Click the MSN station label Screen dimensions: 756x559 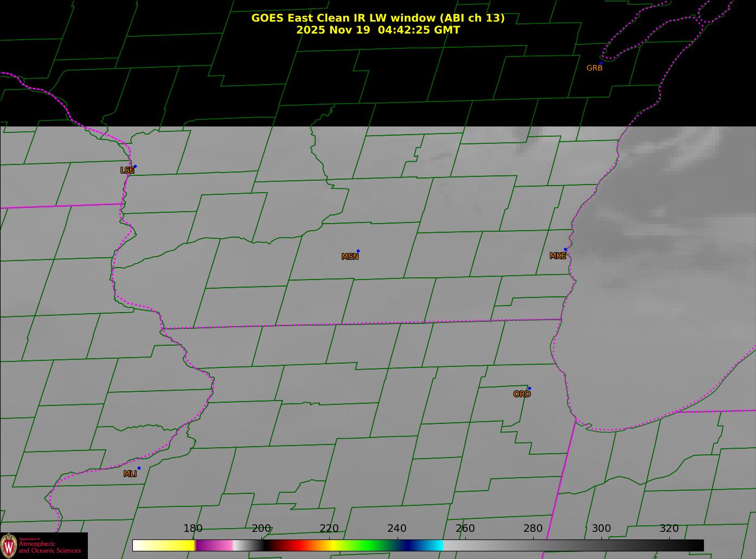pyautogui.click(x=350, y=257)
